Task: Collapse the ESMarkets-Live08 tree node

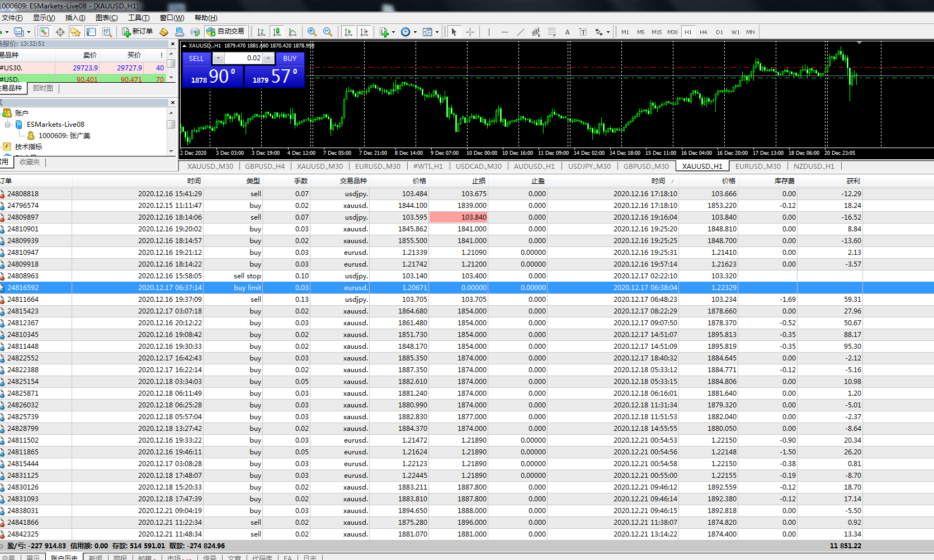Action: [8, 124]
